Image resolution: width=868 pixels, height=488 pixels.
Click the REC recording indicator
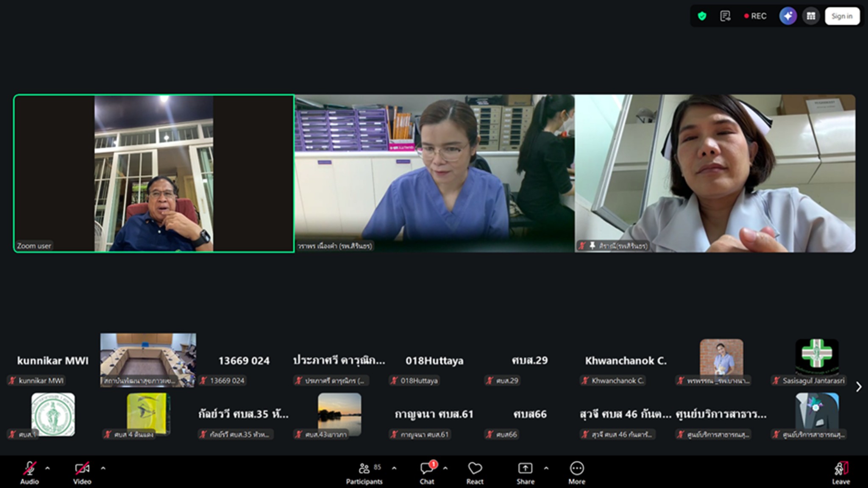tap(755, 16)
